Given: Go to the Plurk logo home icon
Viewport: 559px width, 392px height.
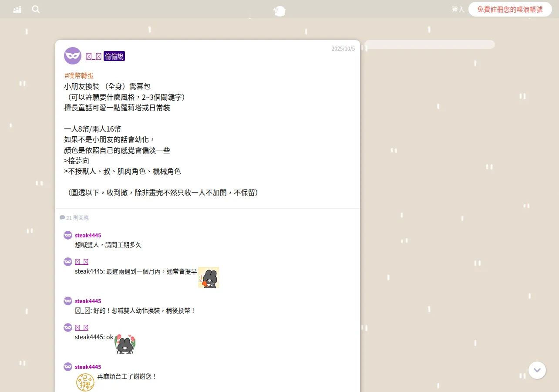Looking at the screenshot, I should [279, 11].
